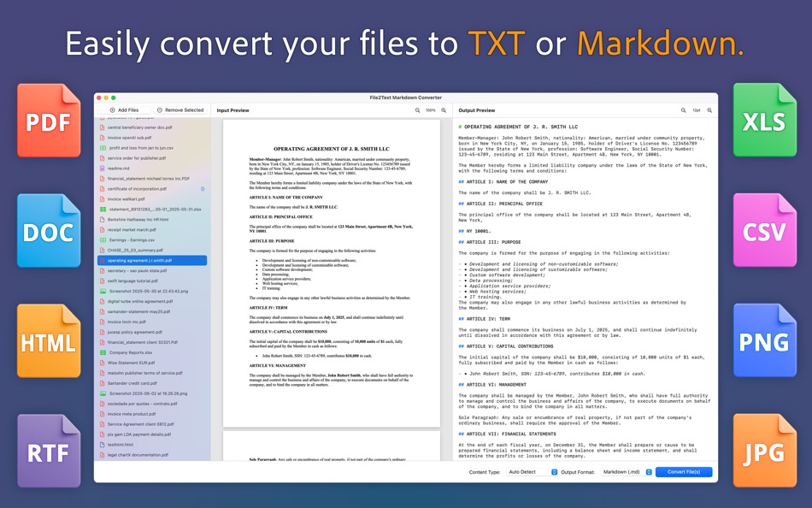
Task: Click the green xlsx icon beside statement_89151283 file
Action: [103, 210]
